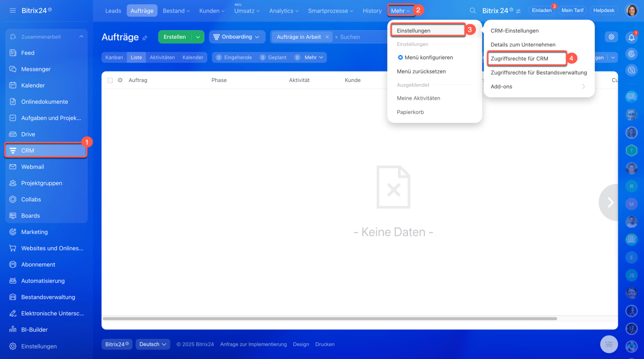Click the column settings gear in table header
The image size is (644, 359).
pyautogui.click(x=120, y=80)
